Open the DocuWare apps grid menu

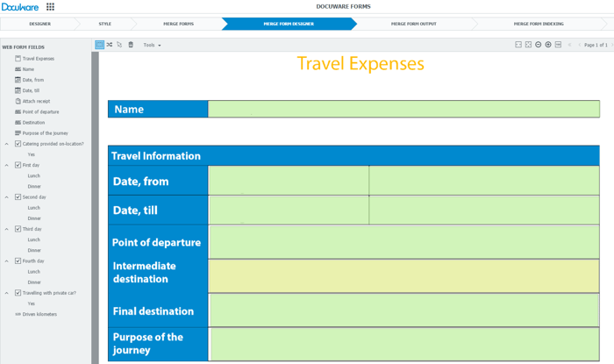coord(50,7)
